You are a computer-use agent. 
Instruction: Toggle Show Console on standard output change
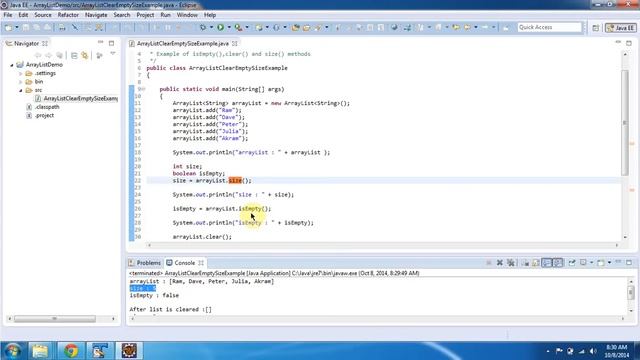547,263
